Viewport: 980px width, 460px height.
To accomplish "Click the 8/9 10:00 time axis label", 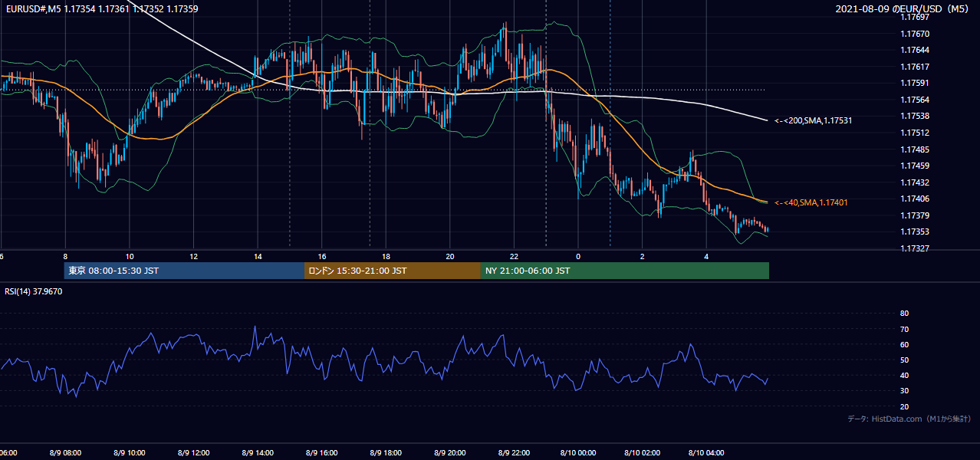I will click(x=130, y=453).
